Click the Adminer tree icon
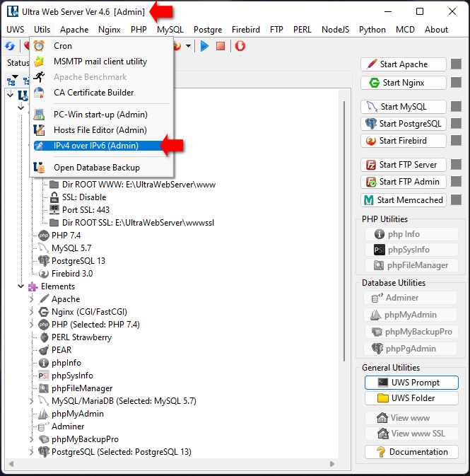 pyautogui.click(x=44, y=426)
